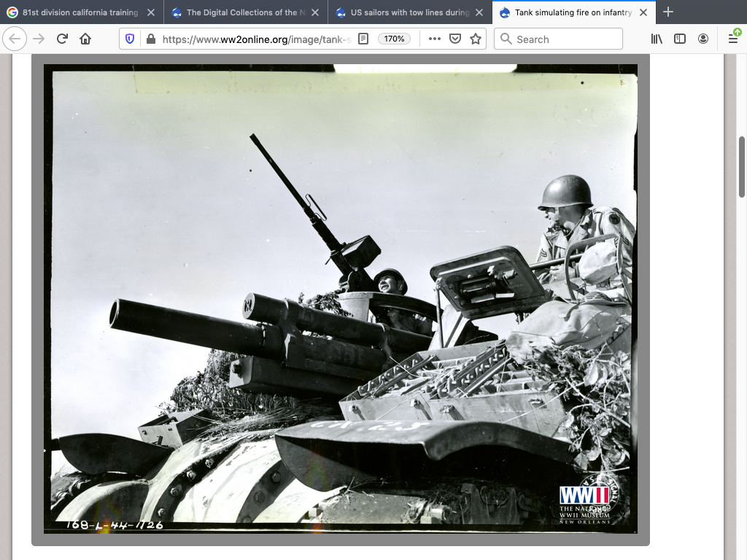The height and width of the screenshot is (560, 747).
Task: Open tracking protection shield info
Action: (130, 39)
